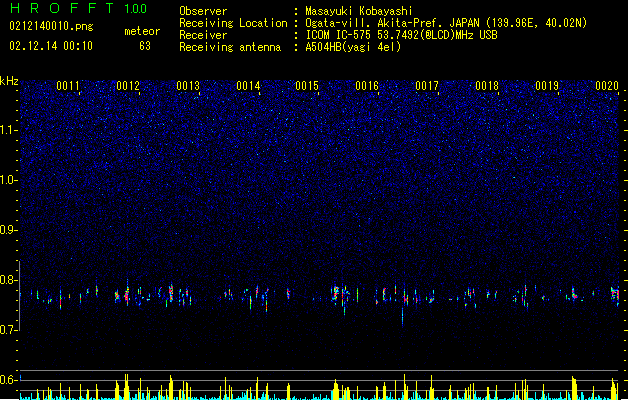Click the 'Receiving Location' field label
Image resolution: width=629 pixels, height=400 pixels.
pos(233,23)
